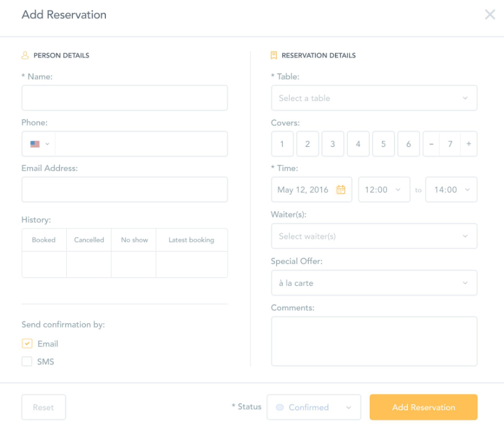Viewport: 504px width, 428px height.
Task: Click inside the Comments text area
Action: 374,340
